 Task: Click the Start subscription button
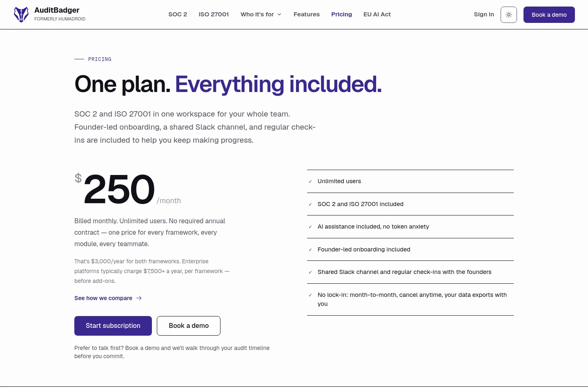click(x=113, y=326)
